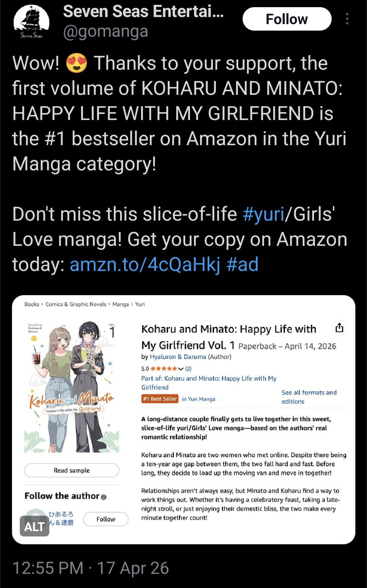Tap the five-star rating stars
Screen dimensions: 367x588
coord(164,369)
